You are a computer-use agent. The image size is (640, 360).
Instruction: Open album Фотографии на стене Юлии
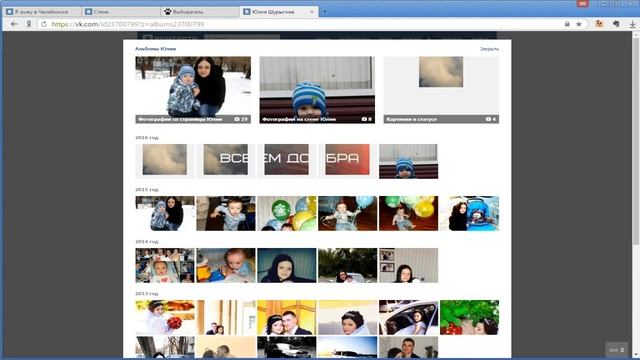(317, 90)
